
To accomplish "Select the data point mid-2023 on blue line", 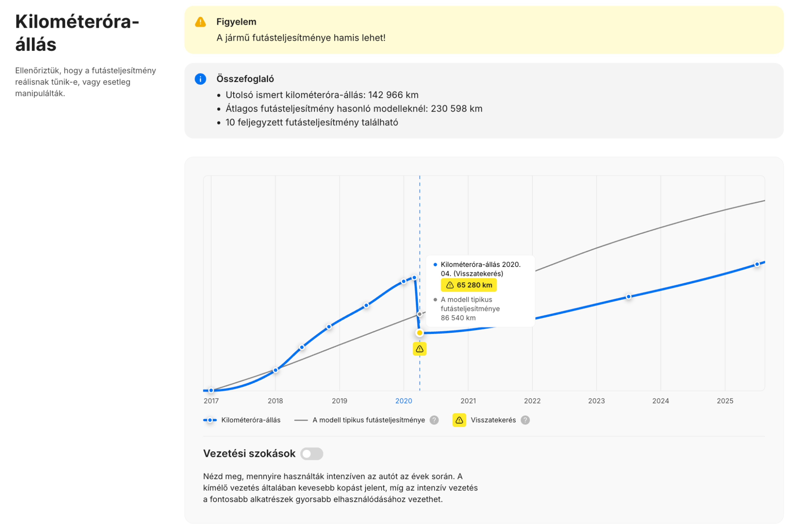I will 629,297.
